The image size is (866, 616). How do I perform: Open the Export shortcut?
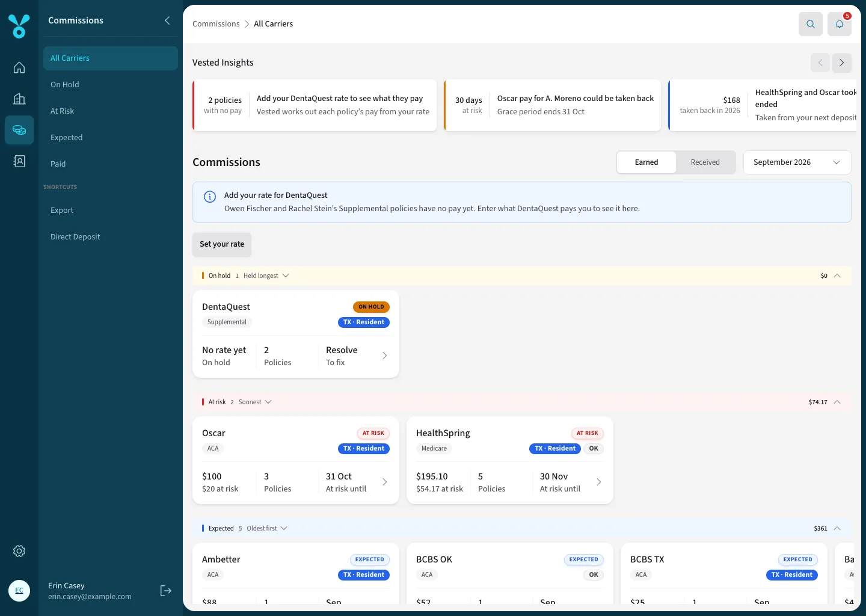pos(111,211)
